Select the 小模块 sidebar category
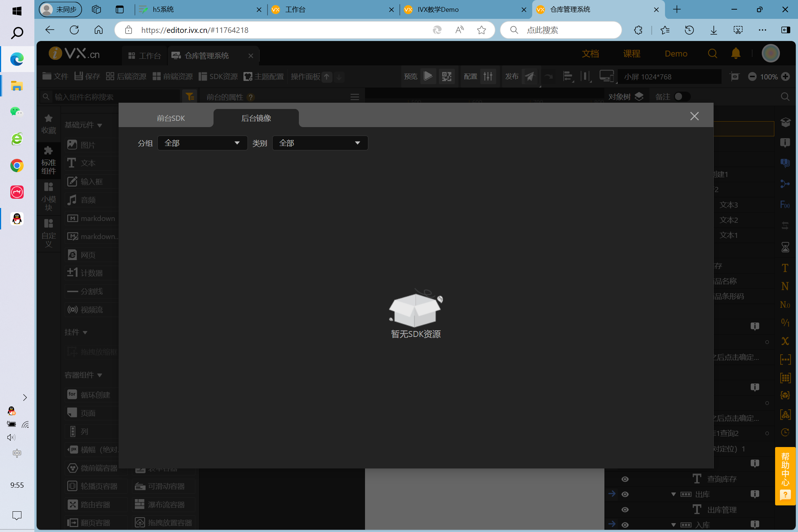798x532 pixels. point(48,196)
